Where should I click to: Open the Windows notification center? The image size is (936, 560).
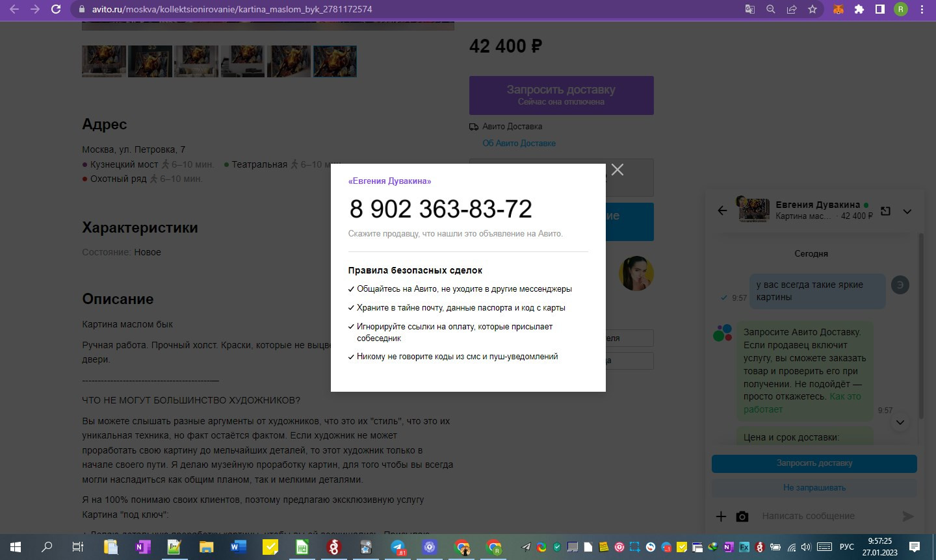pyautogui.click(x=914, y=547)
